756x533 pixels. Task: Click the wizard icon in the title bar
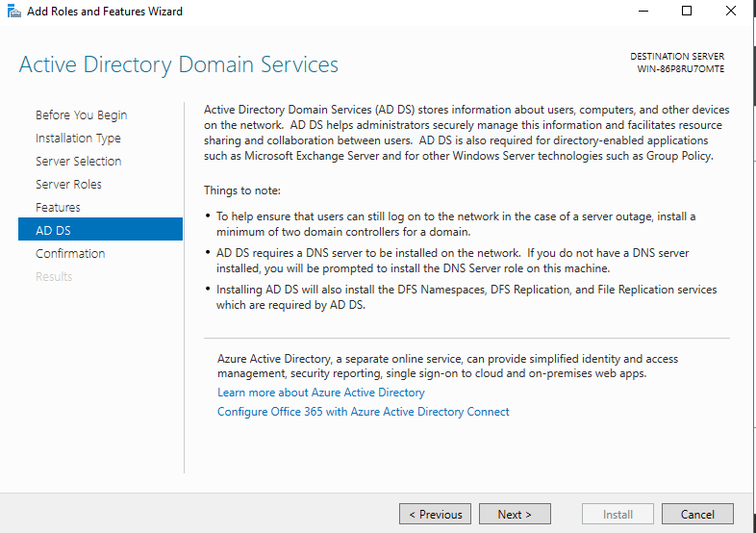coord(12,12)
